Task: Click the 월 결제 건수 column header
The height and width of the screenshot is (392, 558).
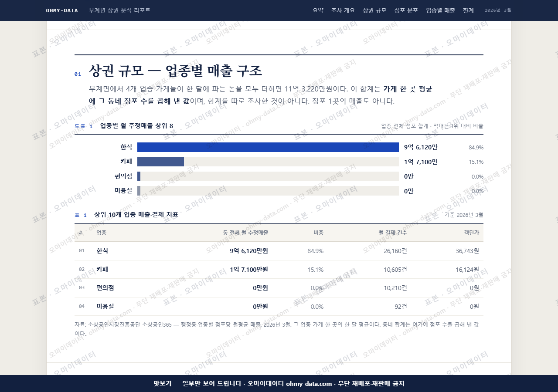Action: tap(393, 233)
